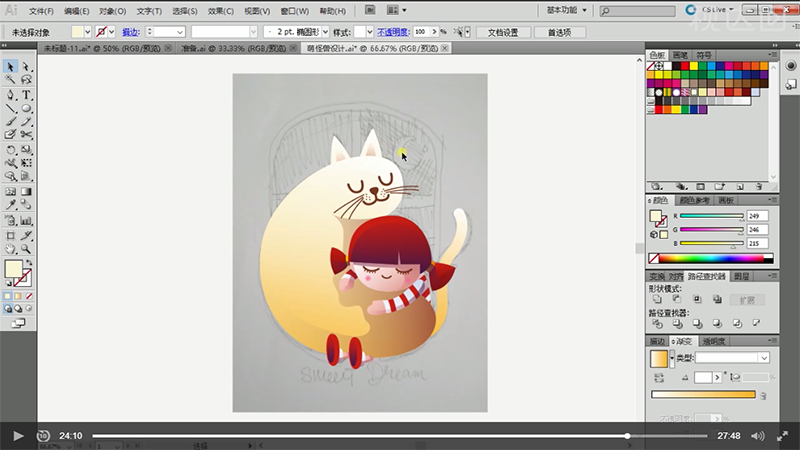Choose the Line Segment tool
Image resolution: width=800 pixels, height=450 pixels.
point(10,108)
